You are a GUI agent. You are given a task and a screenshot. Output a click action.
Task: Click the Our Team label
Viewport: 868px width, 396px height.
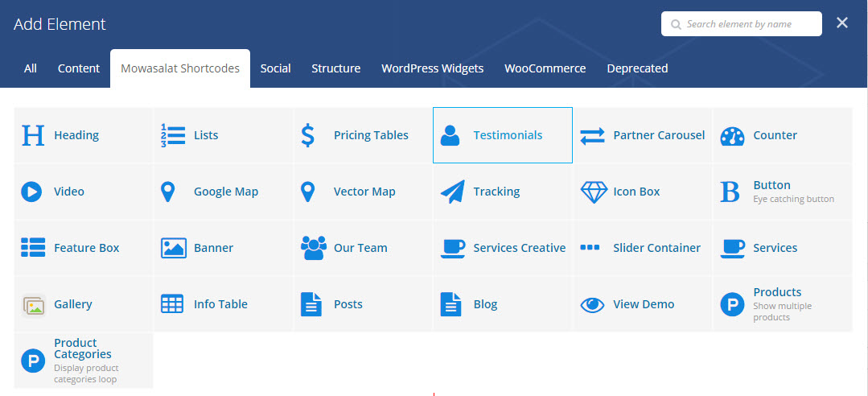click(360, 248)
